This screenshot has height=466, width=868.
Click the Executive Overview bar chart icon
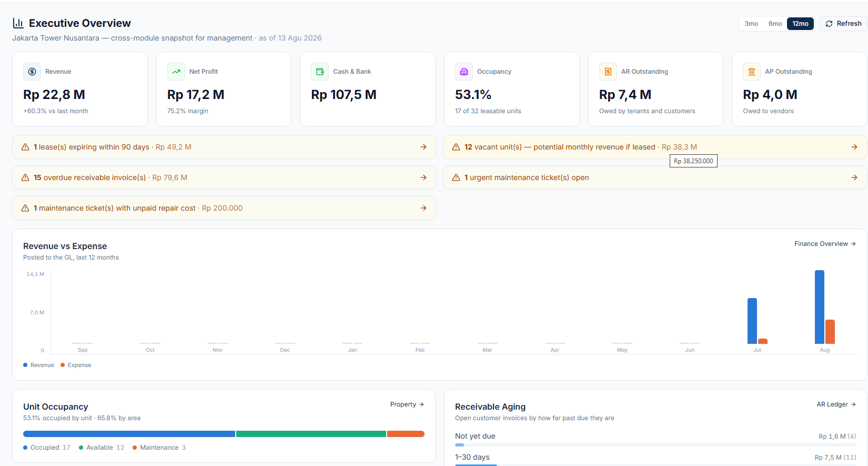pos(18,23)
